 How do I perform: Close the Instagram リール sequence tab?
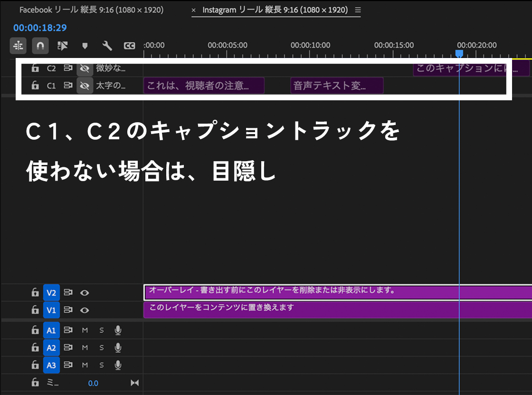[x=193, y=10]
